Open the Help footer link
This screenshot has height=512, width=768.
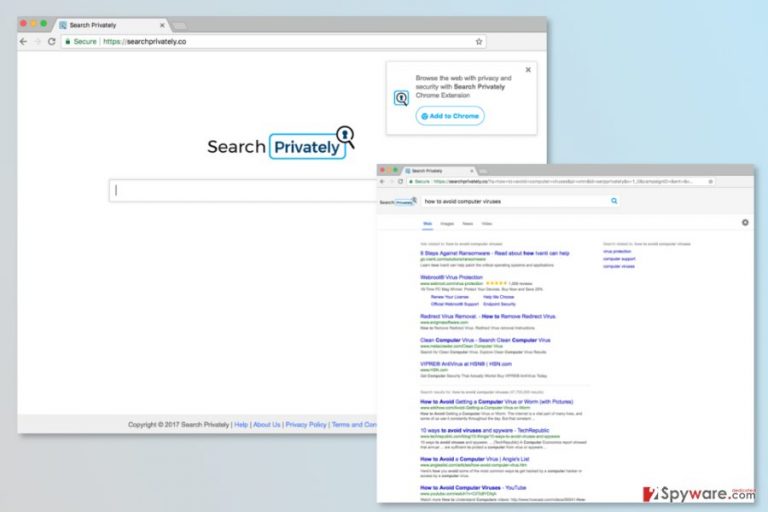241,425
